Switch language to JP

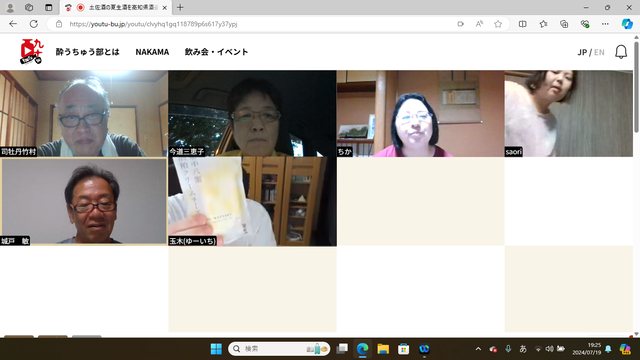[582, 52]
